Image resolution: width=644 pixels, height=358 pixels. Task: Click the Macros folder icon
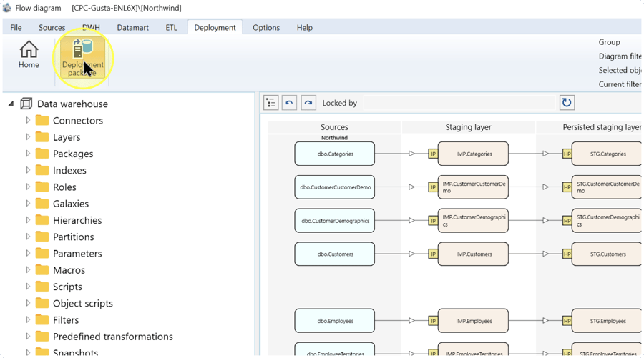tap(42, 270)
